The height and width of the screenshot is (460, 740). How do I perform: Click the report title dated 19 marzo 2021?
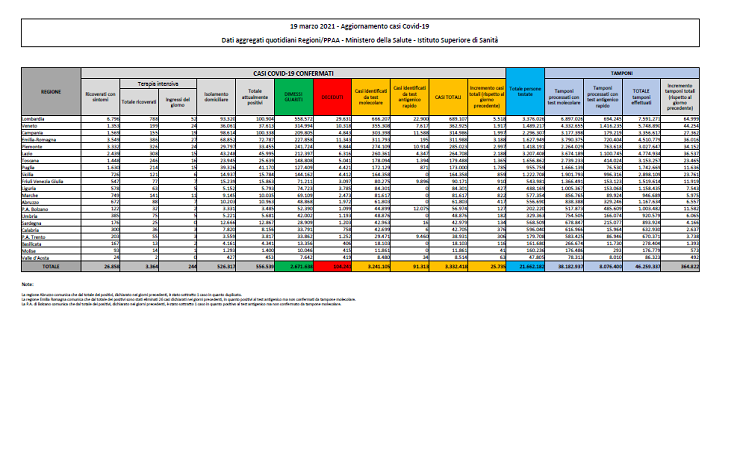pyautogui.click(x=371, y=23)
